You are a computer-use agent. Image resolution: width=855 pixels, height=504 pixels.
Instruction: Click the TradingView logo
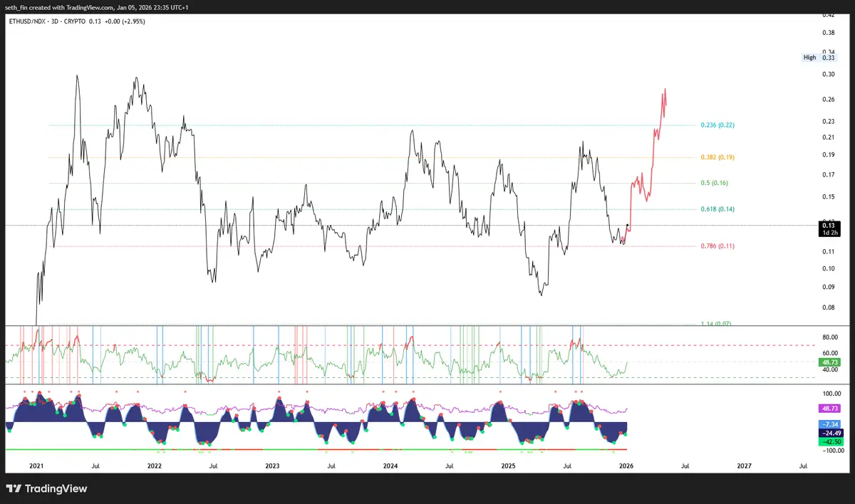pyautogui.click(x=46, y=489)
